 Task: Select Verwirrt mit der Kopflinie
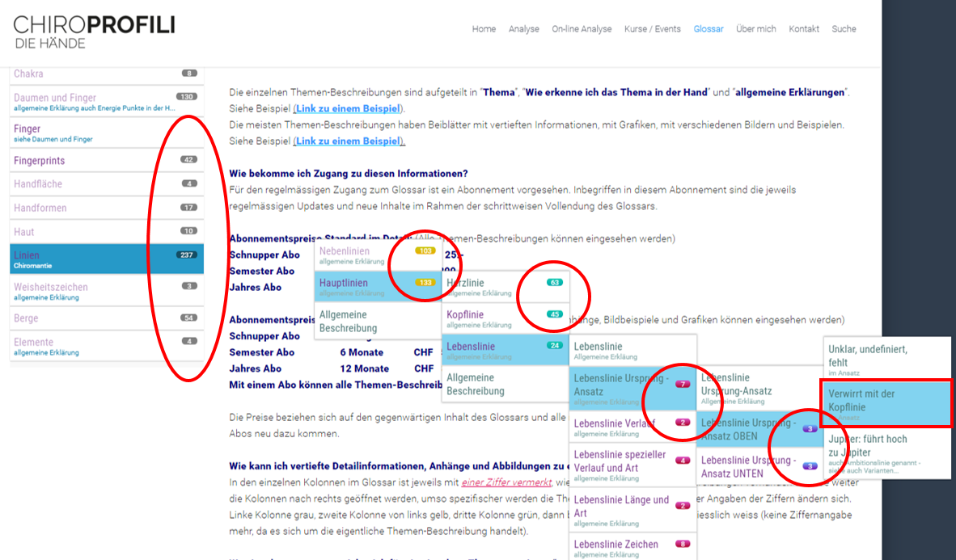[861, 401]
